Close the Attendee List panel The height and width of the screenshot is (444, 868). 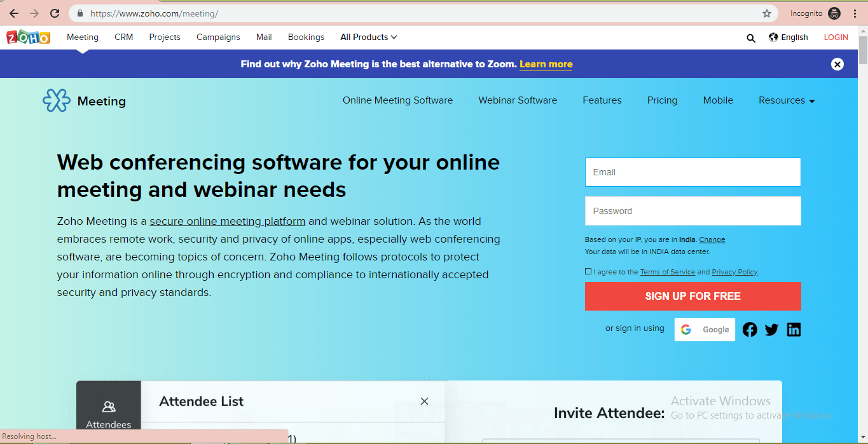[424, 401]
